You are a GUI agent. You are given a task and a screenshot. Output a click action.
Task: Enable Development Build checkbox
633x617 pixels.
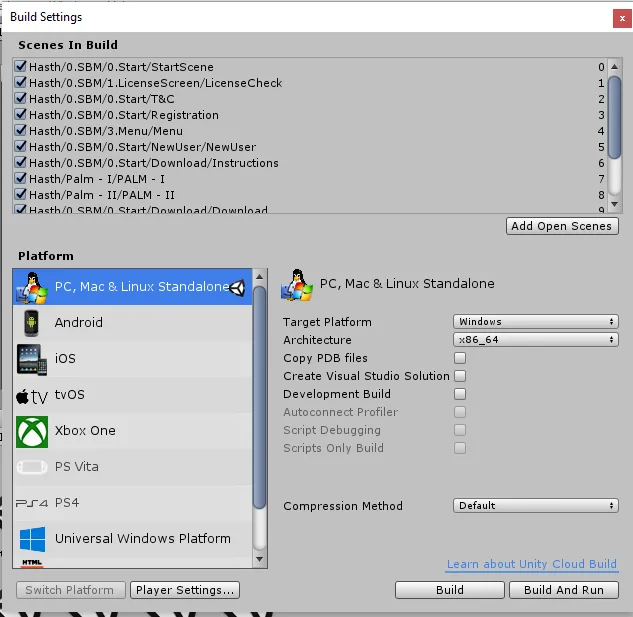tap(460, 394)
